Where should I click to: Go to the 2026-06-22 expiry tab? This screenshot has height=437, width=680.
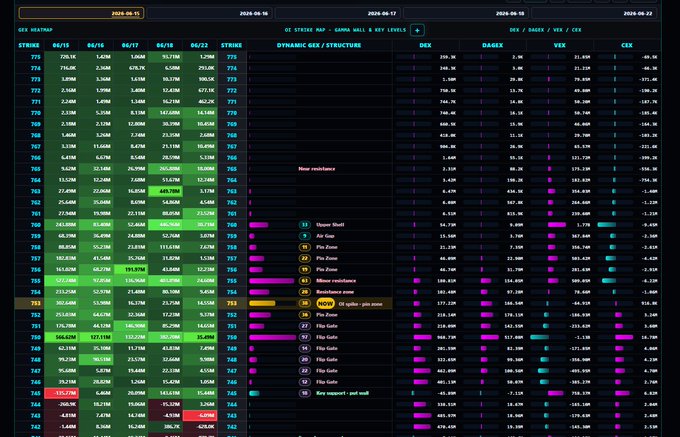point(594,13)
